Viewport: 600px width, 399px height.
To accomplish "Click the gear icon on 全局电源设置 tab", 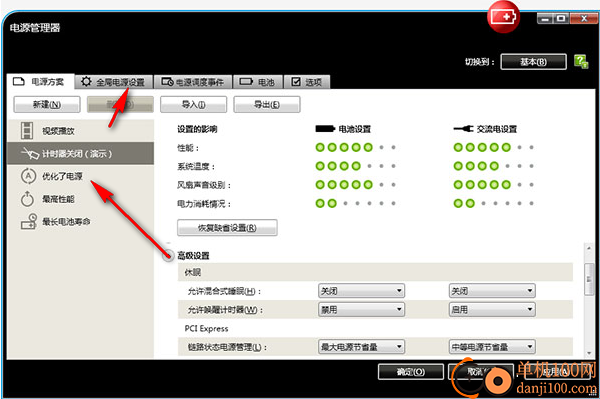I will tap(86, 81).
